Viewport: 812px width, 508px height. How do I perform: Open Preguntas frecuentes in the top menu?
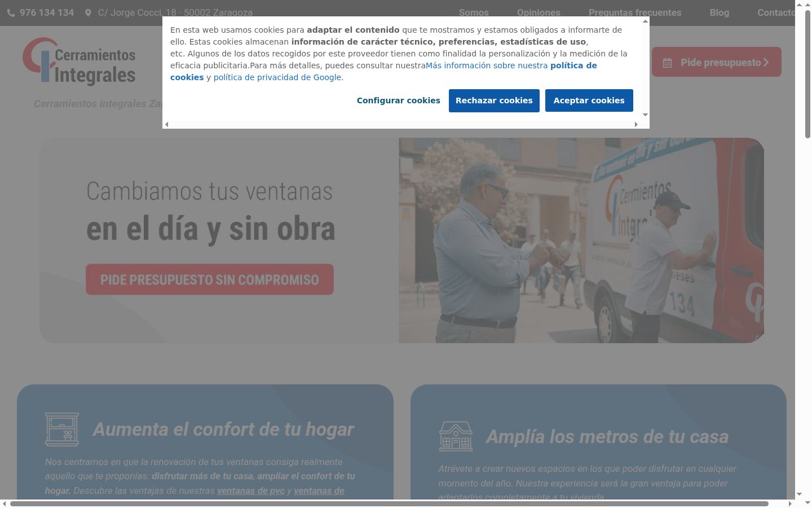[x=635, y=12]
